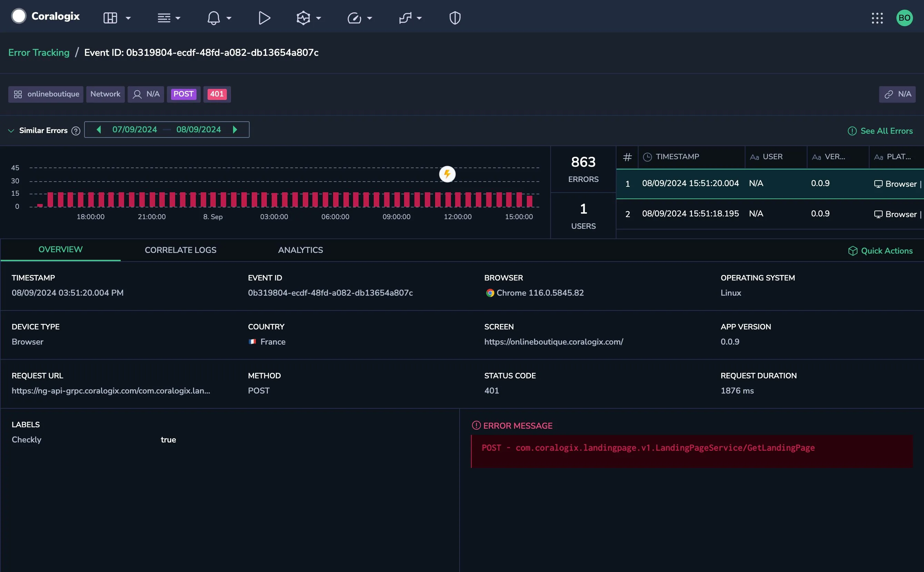This screenshot has height=572, width=924.
Task: Click the See All Errors info icon
Action: [x=852, y=131]
